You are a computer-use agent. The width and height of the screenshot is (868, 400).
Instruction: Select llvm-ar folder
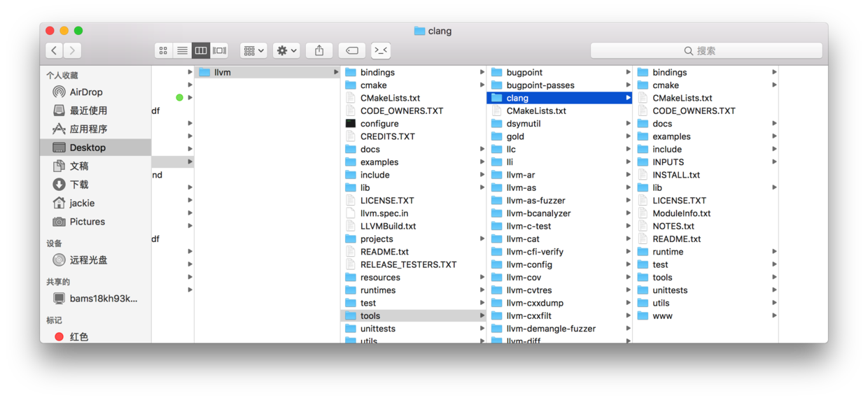pyautogui.click(x=559, y=175)
